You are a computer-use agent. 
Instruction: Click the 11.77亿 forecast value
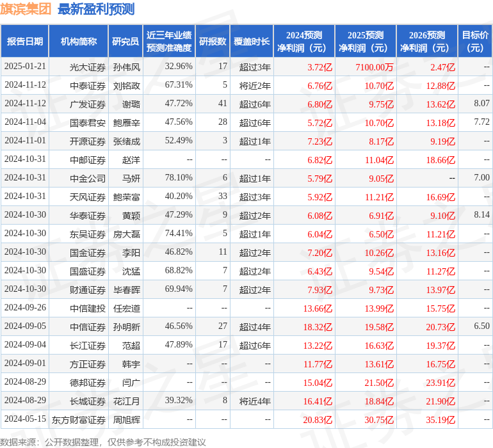(318, 364)
